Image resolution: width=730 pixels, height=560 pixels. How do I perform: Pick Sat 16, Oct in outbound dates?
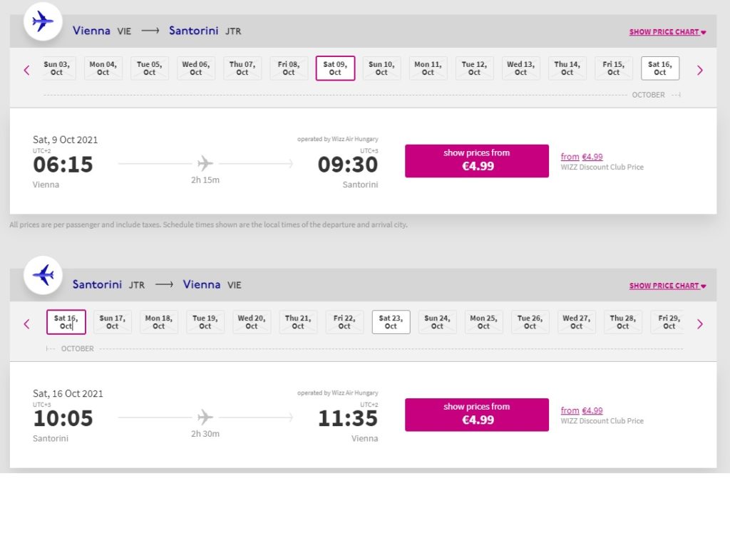coord(660,68)
